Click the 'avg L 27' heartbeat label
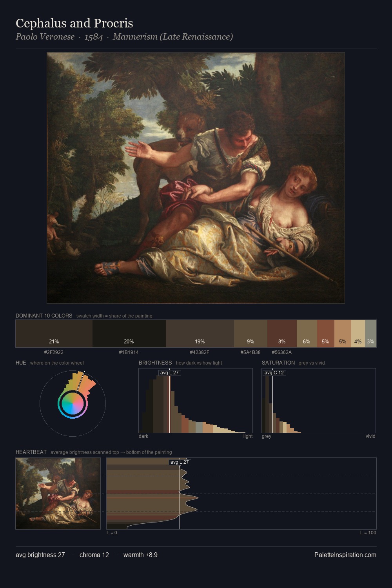This screenshot has height=588, width=392. click(x=180, y=462)
